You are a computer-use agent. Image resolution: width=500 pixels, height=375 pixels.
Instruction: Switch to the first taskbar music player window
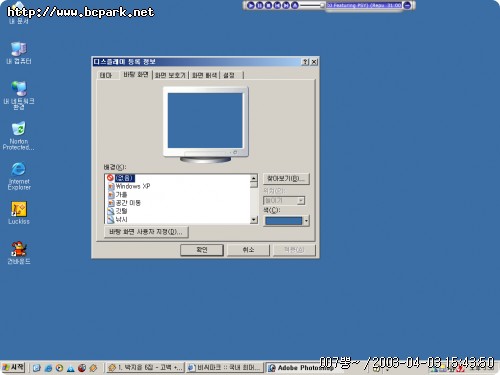click(x=145, y=368)
